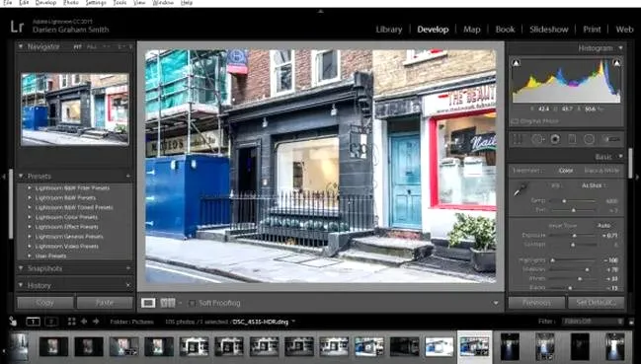This screenshot has width=641, height=364.
Task: Collapse the Histogram panel
Action: (620, 48)
